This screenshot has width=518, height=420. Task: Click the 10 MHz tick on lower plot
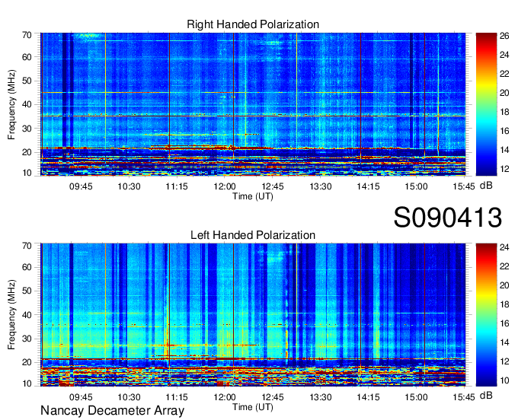(27, 383)
